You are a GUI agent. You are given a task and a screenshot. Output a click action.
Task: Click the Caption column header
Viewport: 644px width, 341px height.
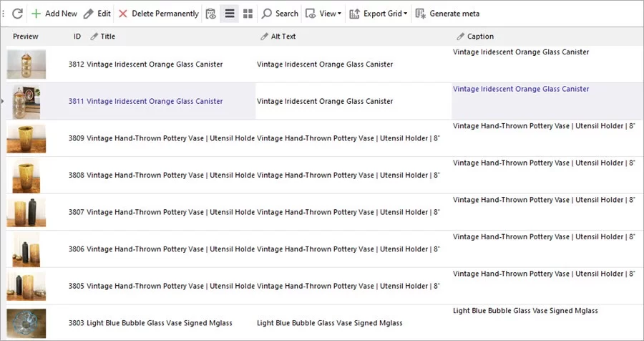coord(480,37)
